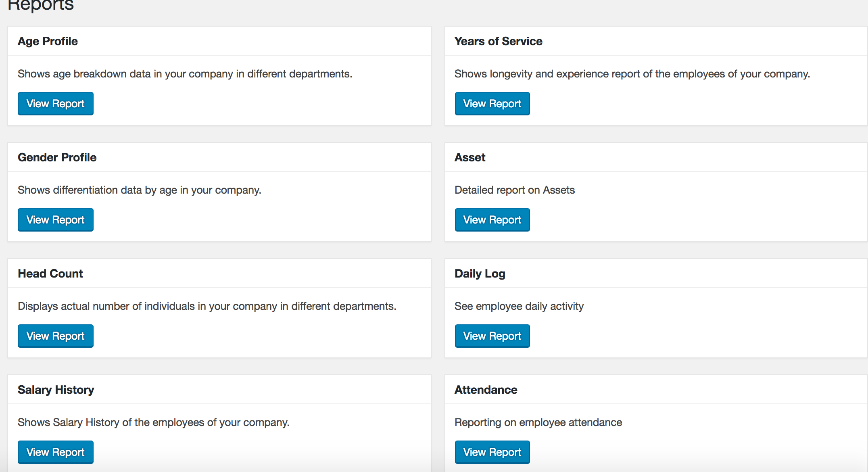Click 'Reporting on employee attendance' description
The image size is (868, 472).
pos(538,422)
